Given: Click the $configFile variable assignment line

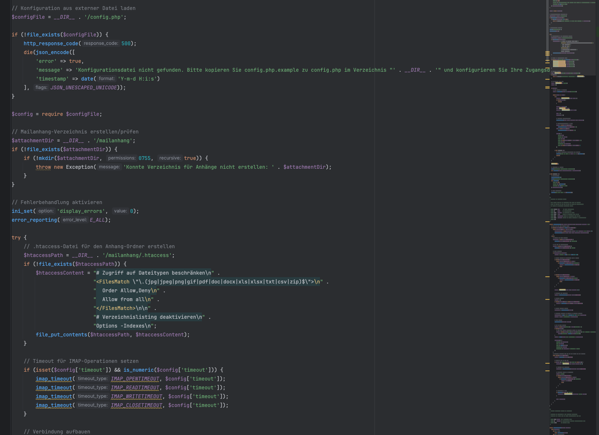Looking at the screenshot, I should (x=69, y=17).
